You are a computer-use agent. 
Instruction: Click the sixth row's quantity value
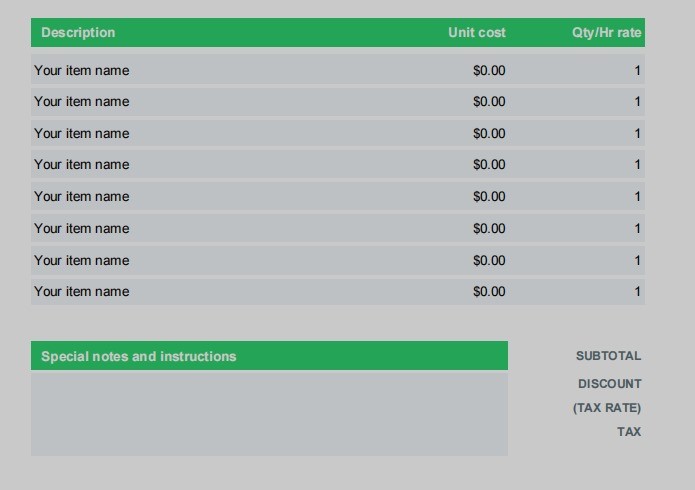[637, 229]
